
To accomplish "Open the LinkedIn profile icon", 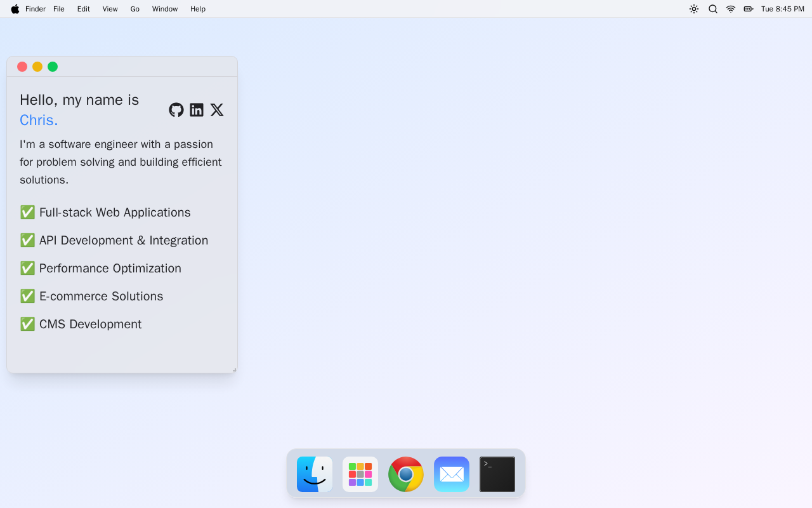I will click(197, 110).
